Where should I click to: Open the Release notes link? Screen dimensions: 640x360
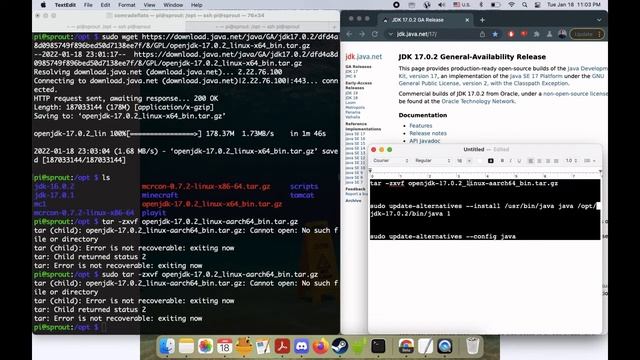pyautogui.click(x=428, y=133)
